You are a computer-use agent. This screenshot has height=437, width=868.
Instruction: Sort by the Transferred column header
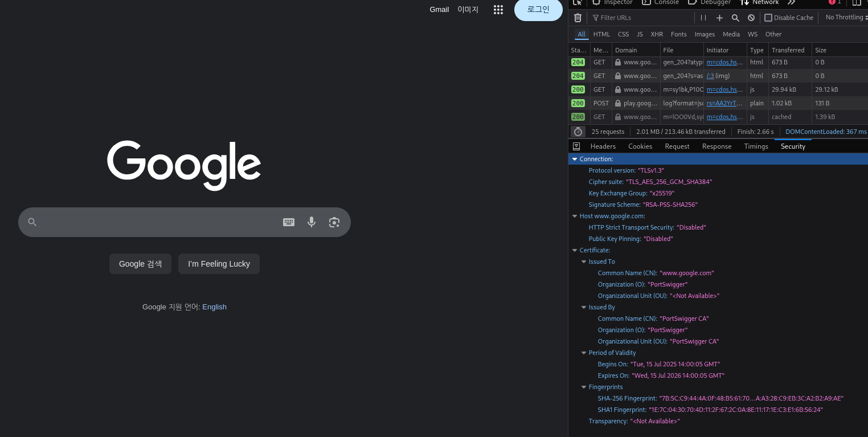791,50
